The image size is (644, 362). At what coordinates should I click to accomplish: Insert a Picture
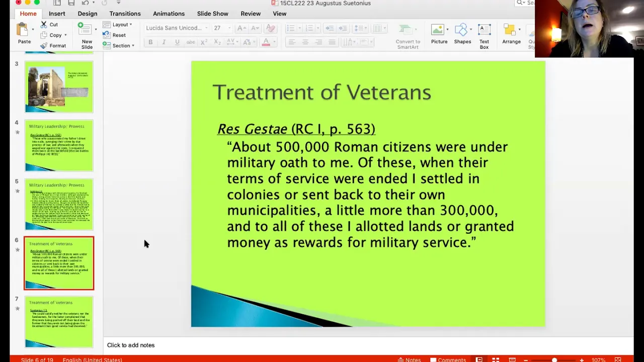point(439,34)
